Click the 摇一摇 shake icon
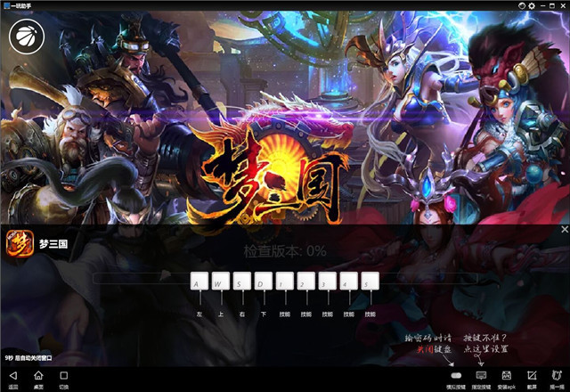The height and width of the screenshot is (392, 570). click(557, 375)
